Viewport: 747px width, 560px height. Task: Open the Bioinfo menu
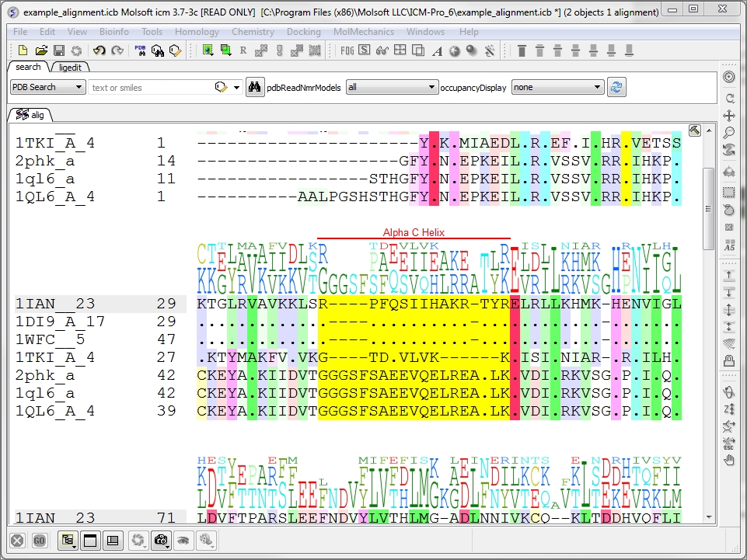pyautogui.click(x=113, y=31)
